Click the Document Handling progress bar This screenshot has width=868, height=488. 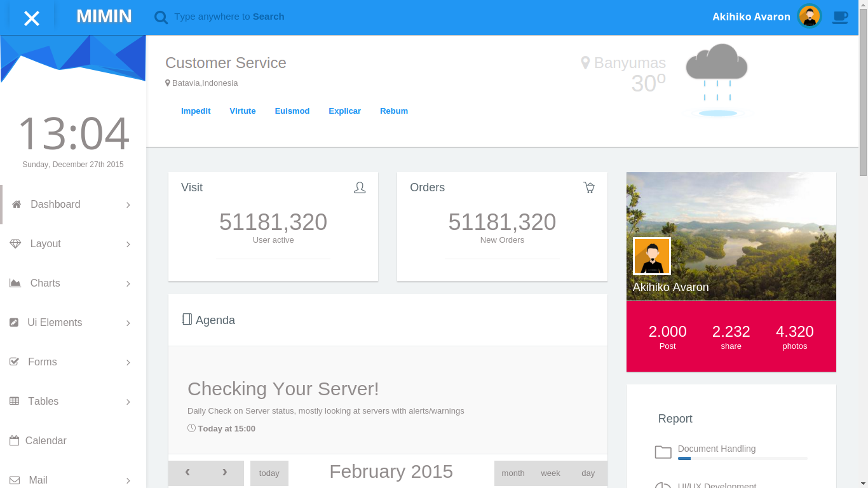[742, 458]
